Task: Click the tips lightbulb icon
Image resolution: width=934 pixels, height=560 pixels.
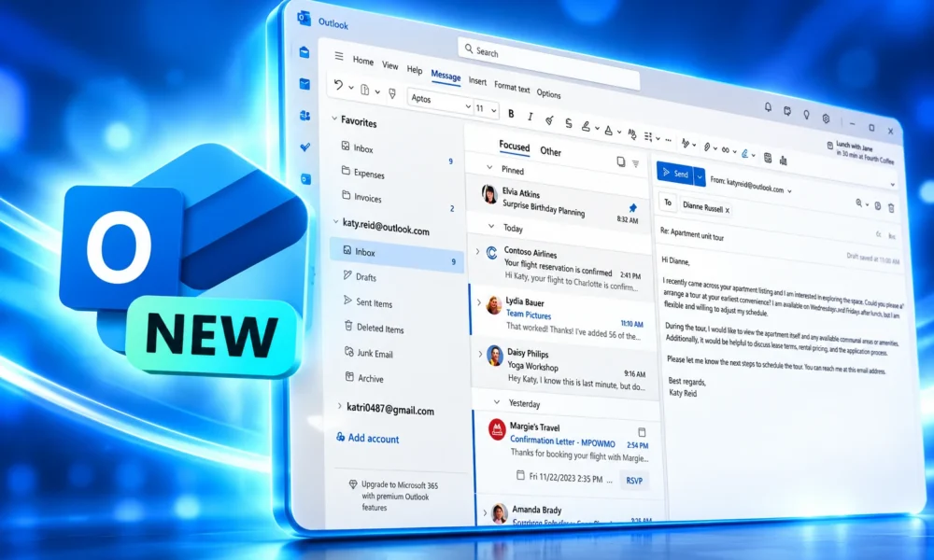Action: point(807,114)
